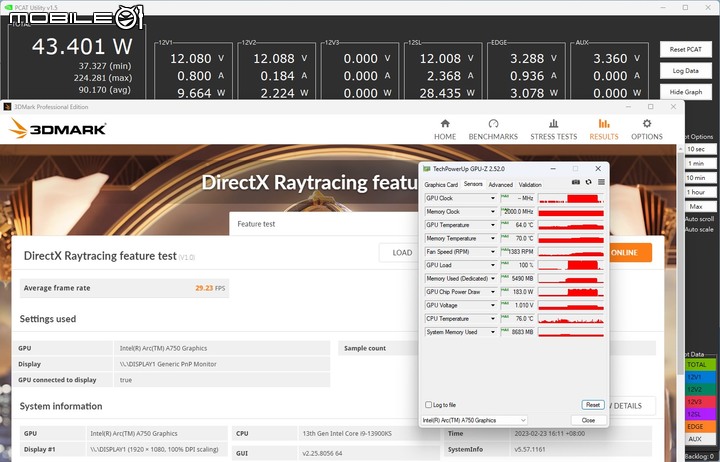The width and height of the screenshot is (720, 462).
Task: Expand the Memory Clock sensor dropdown
Action: click(493, 212)
